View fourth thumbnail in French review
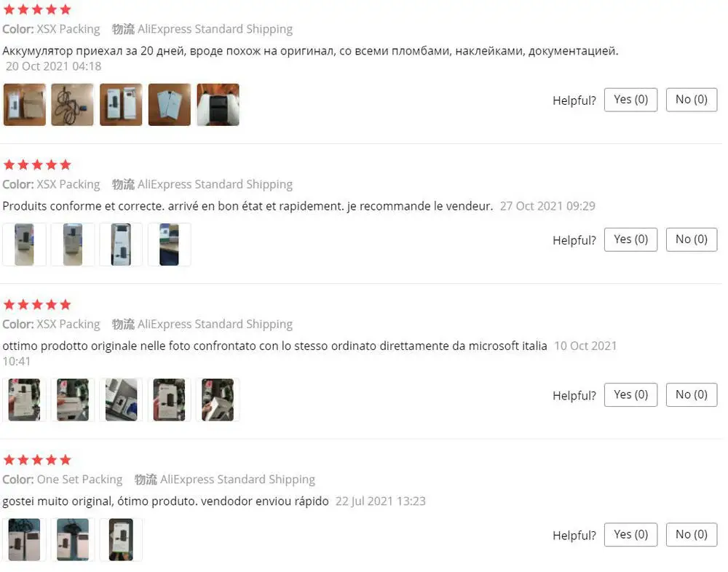 [x=170, y=245]
